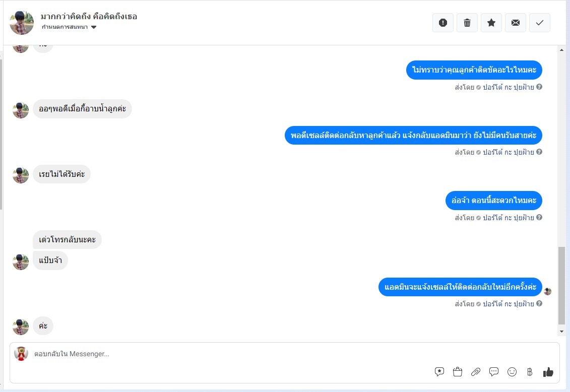
Task: Mark conversation done with checkmark icon
Action: click(540, 23)
